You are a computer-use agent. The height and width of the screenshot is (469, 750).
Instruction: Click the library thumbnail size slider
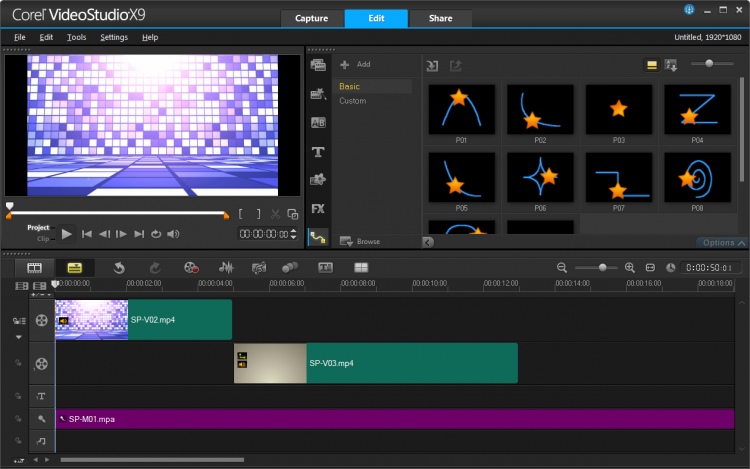(710, 64)
